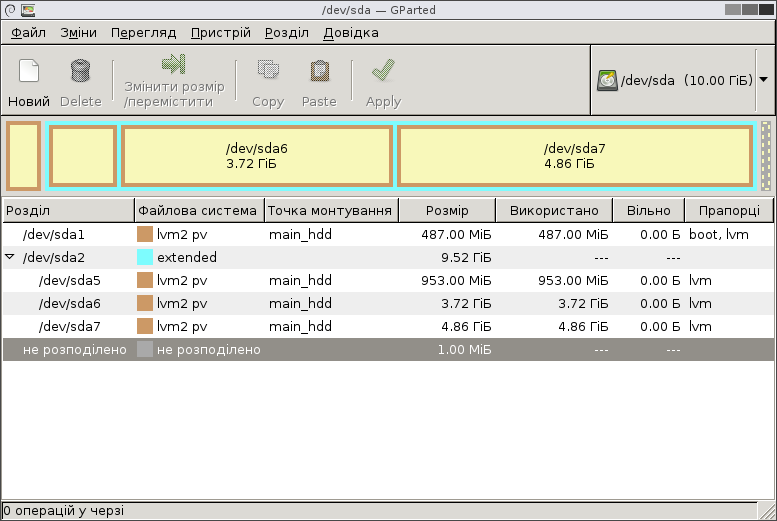The image size is (777, 521).
Task: Click the GParted window menu icon in title bar
Action: point(10,9)
